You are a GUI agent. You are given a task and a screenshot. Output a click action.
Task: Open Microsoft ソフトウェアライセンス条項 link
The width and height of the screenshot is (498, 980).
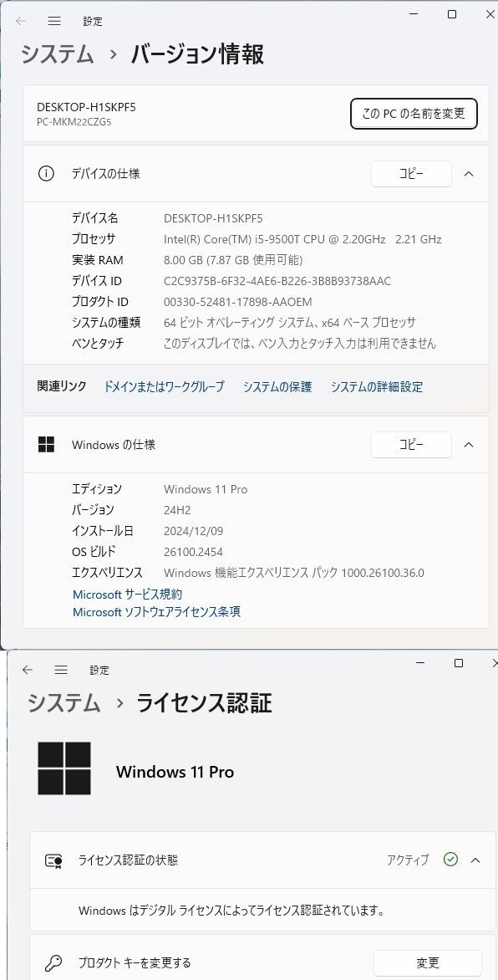click(x=156, y=612)
